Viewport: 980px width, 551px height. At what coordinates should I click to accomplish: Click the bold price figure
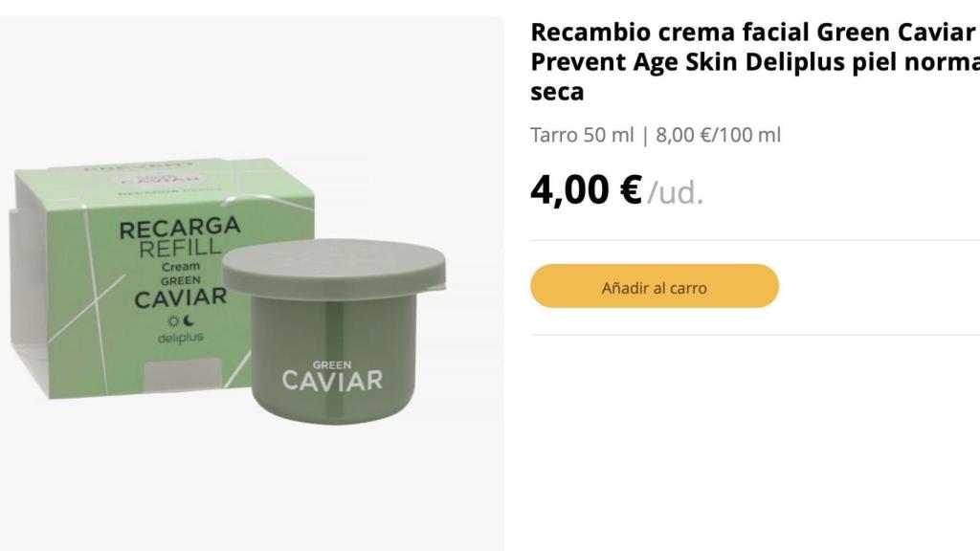click(x=584, y=191)
